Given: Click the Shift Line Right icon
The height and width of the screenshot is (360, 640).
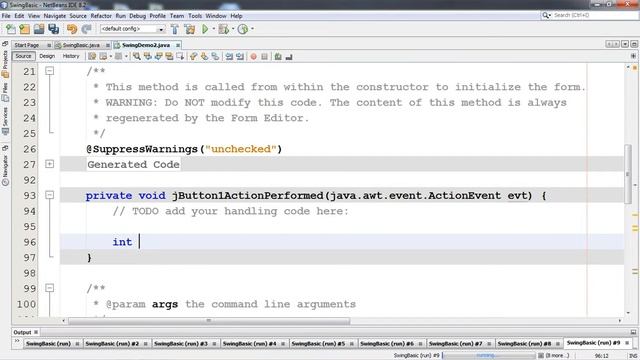Looking at the screenshot, I should [x=240, y=57].
